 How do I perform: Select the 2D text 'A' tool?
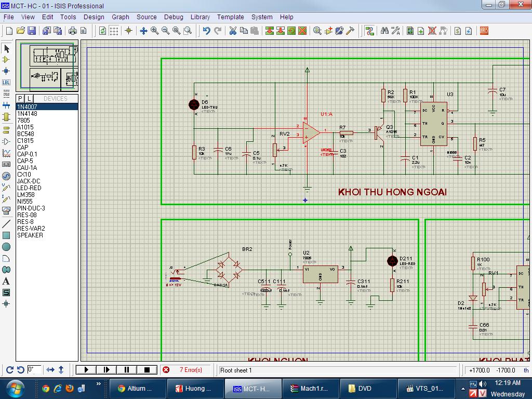tap(7, 281)
